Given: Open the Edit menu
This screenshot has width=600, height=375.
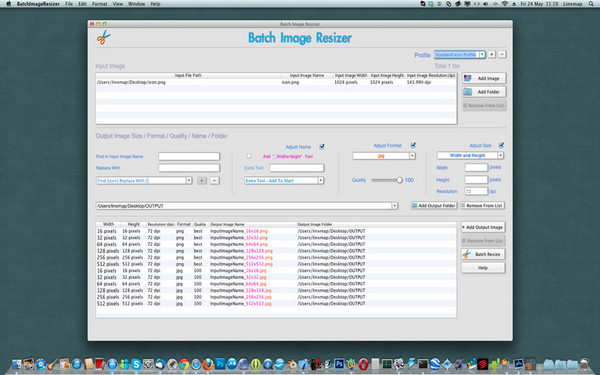Looking at the screenshot, I should tap(82, 4).
